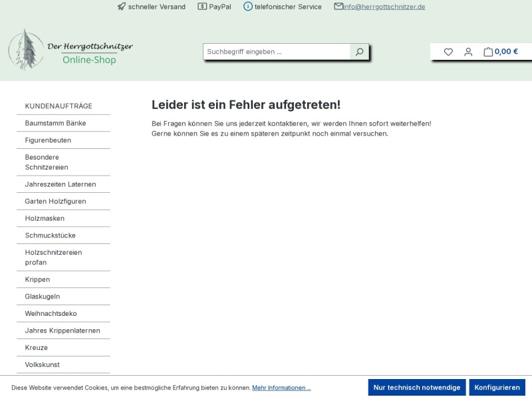Open Holzschnitzereien profan category
This screenshot has height=399, width=532.
pos(63,257)
